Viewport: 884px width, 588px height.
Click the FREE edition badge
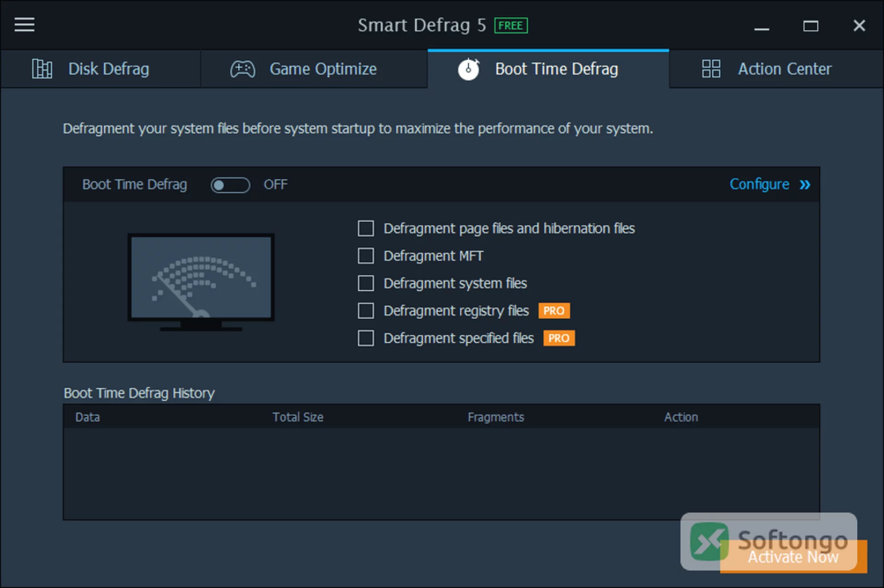(x=511, y=26)
